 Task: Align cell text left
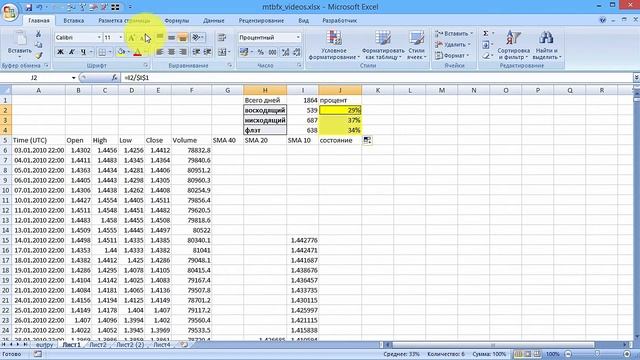(160, 52)
